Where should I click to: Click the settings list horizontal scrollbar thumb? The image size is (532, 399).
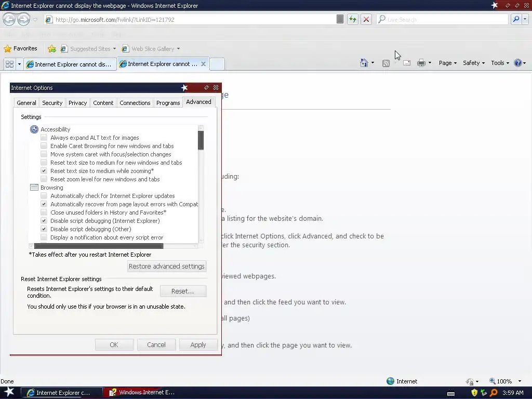click(99, 246)
